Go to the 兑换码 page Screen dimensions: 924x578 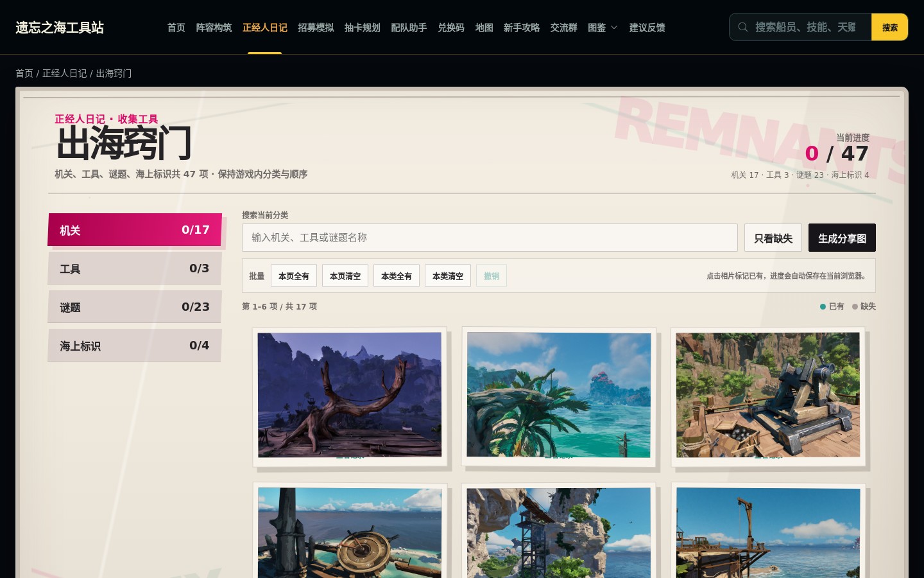point(451,28)
